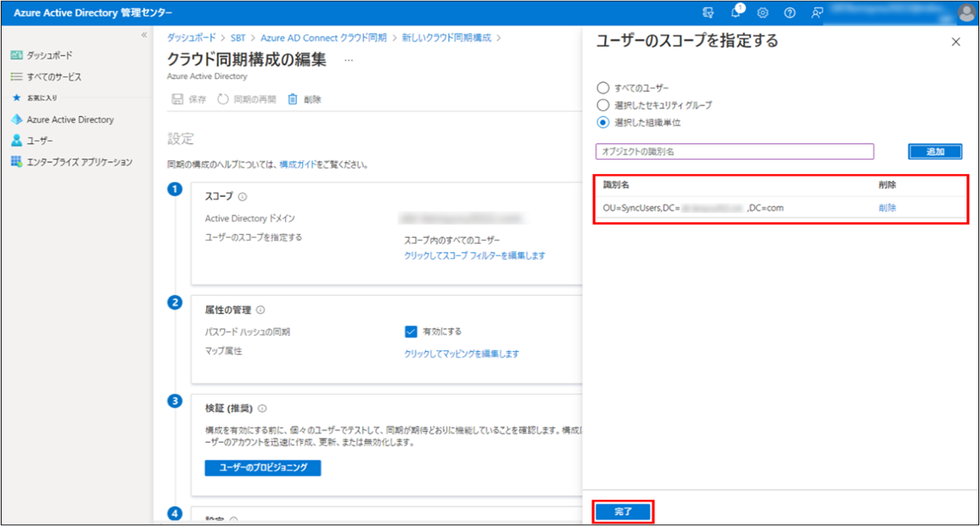Viewport: 980px width, 526px height.
Task: Open the 構成ガイド link
Action: point(298,165)
